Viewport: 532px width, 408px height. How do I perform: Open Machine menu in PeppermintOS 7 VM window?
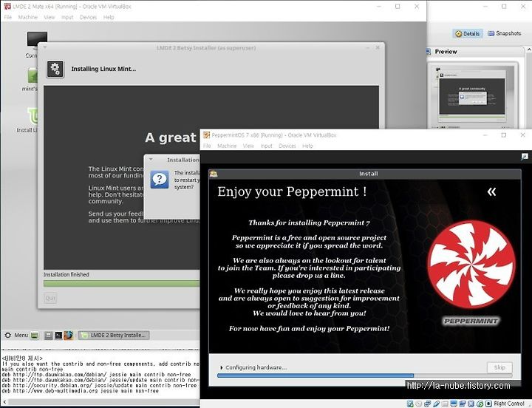tap(227, 146)
